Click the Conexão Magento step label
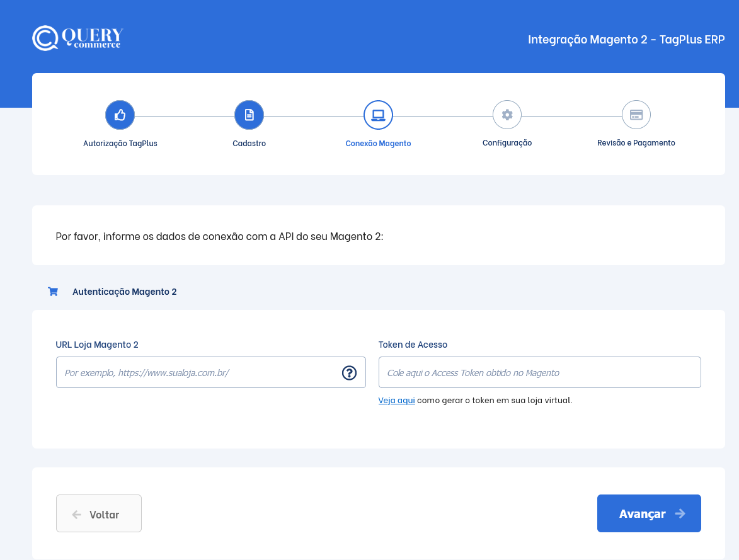Screen dimensions: 739x560 coord(378,143)
